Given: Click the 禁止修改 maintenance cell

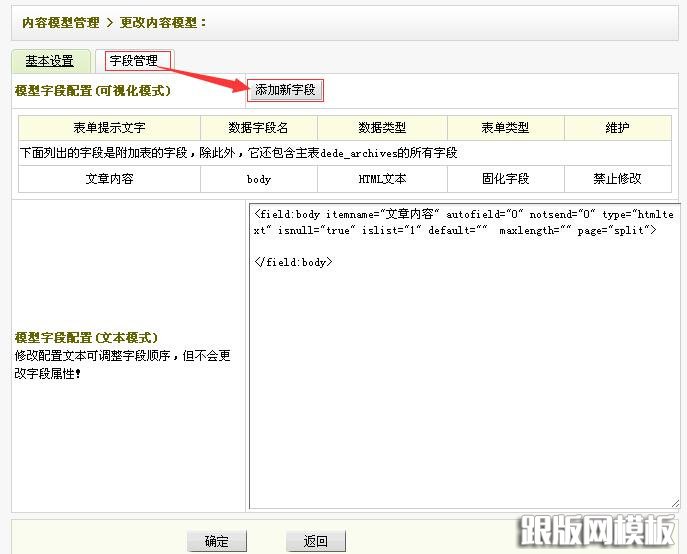Looking at the screenshot, I should click(618, 179).
